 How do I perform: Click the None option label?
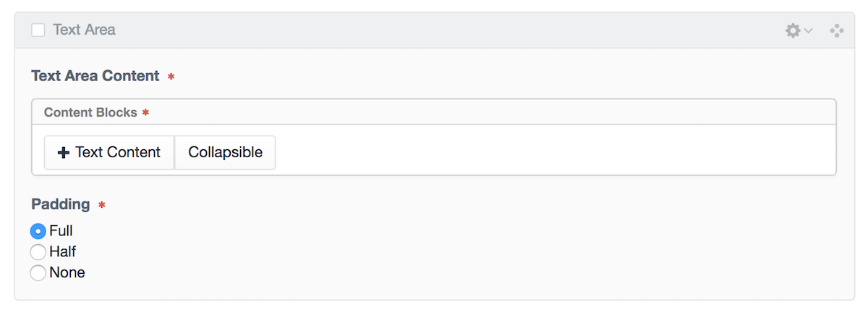point(67,273)
